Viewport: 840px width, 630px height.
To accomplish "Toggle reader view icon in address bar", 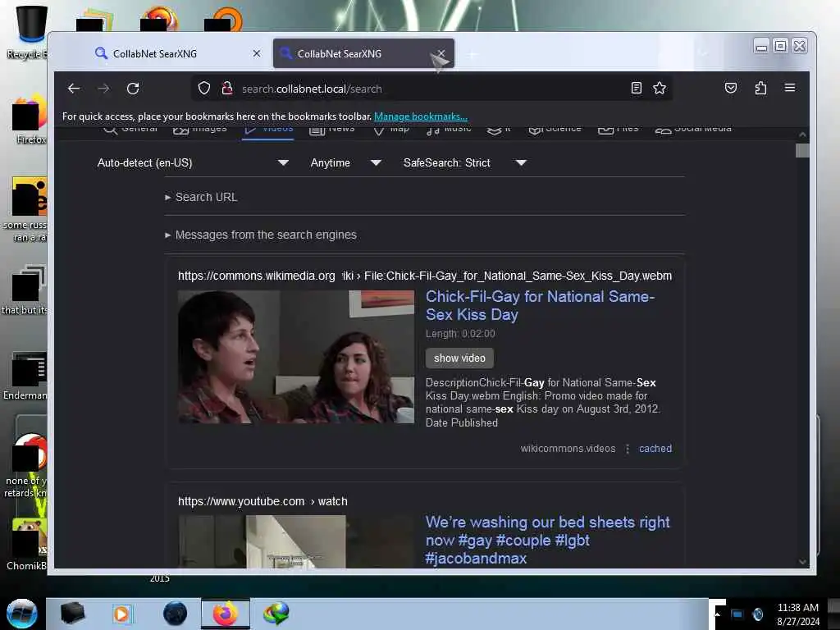I will pos(636,88).
